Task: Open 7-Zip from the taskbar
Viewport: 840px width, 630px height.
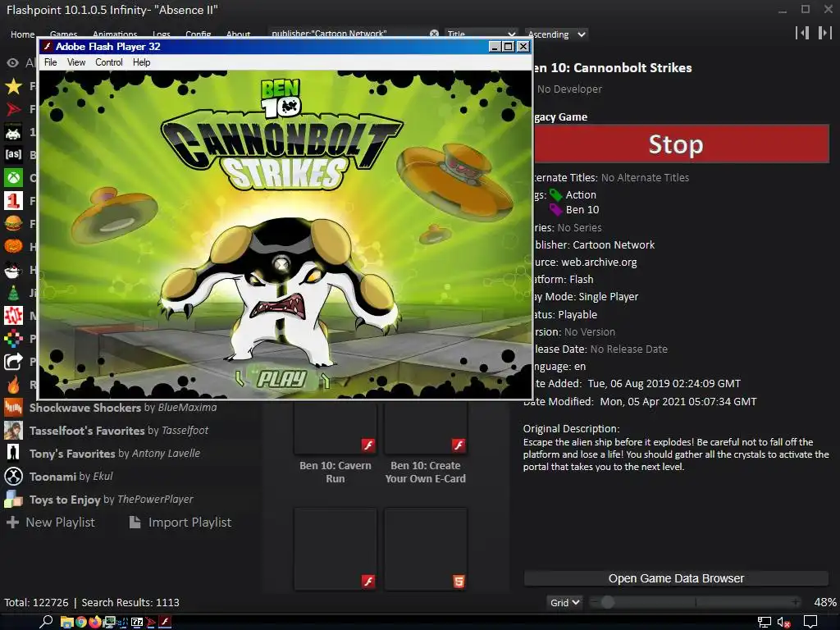Action: (x=137, y=622)
